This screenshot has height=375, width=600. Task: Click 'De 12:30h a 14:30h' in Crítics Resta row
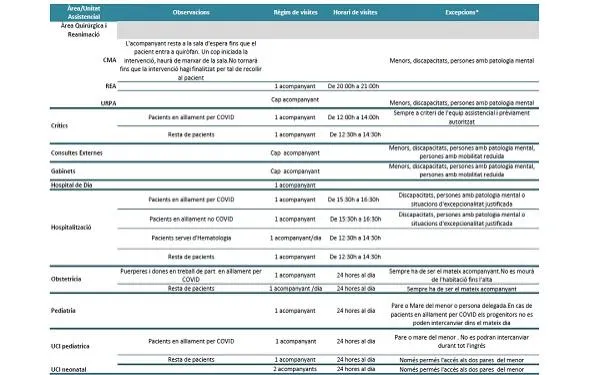pos(355,134)
